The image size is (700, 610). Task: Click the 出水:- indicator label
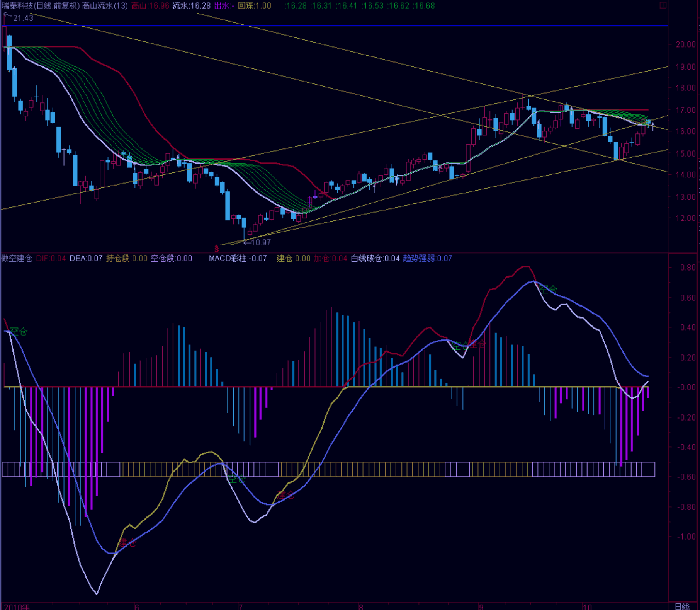pyautogui.click(x=224, y=6)
